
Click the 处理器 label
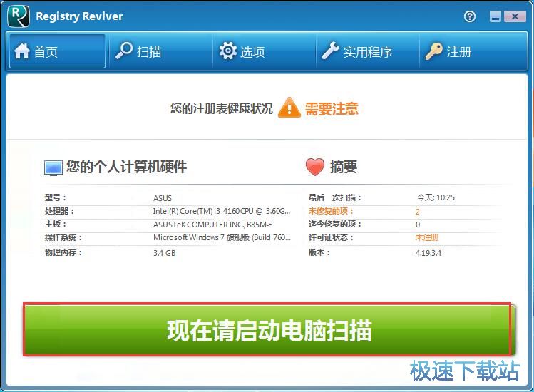pos(59,211)
